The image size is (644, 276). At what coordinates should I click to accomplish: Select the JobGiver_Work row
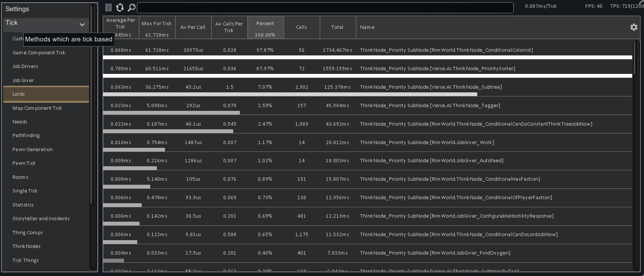pos(368,143)
